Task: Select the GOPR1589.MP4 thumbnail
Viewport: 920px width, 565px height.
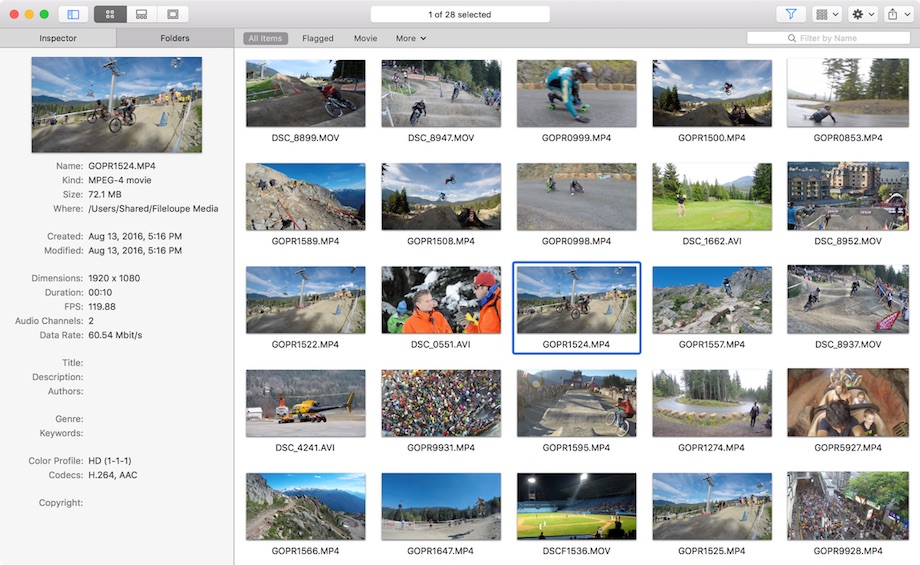Action: 305,197
